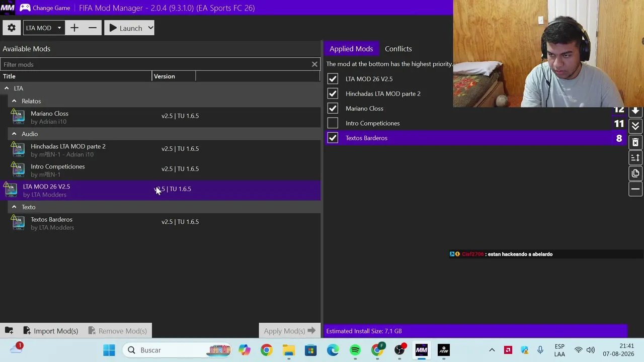Open the LTA MOD profile dropdown

click(44, 28)
